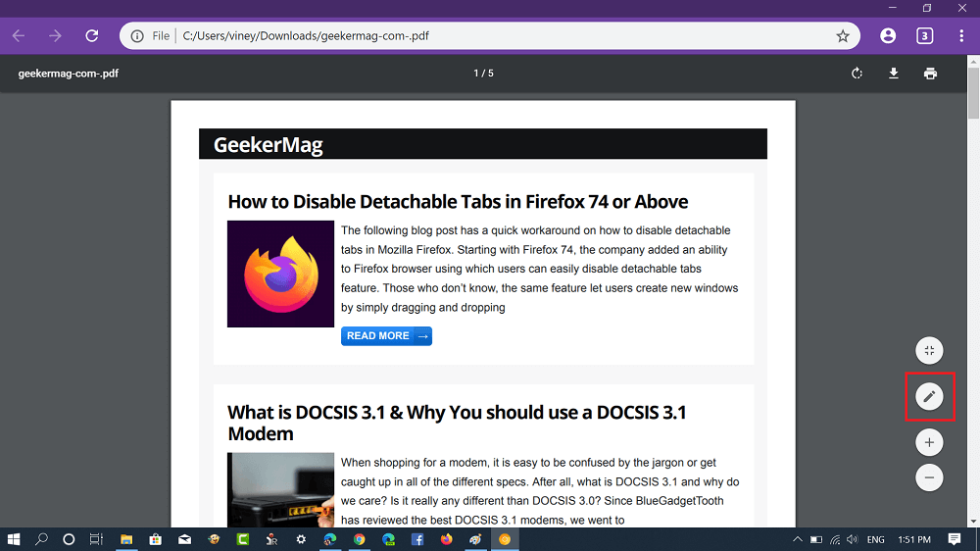The image size is (980, 551).
Task: Open the Action Center notifications
Action: coord(954,539)
